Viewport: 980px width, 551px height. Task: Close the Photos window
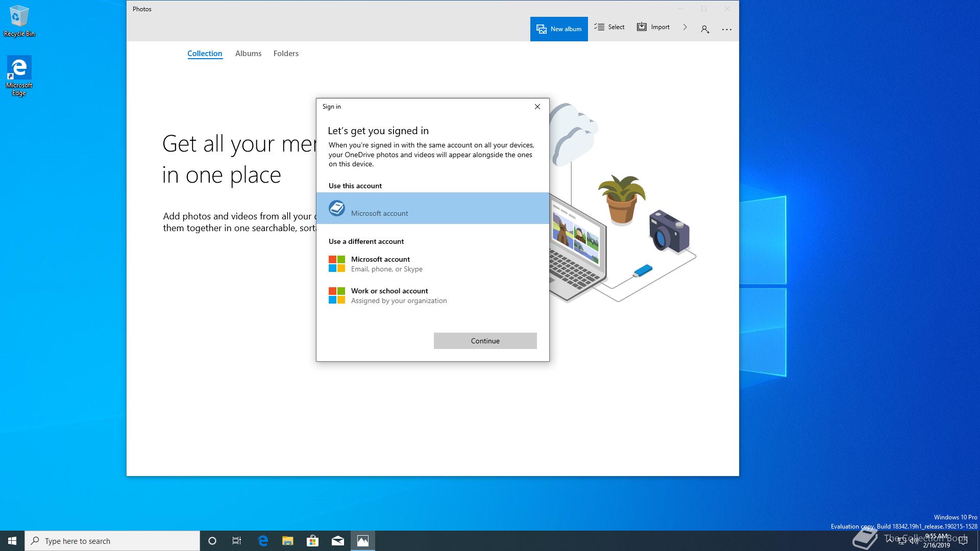click(727, 9)
